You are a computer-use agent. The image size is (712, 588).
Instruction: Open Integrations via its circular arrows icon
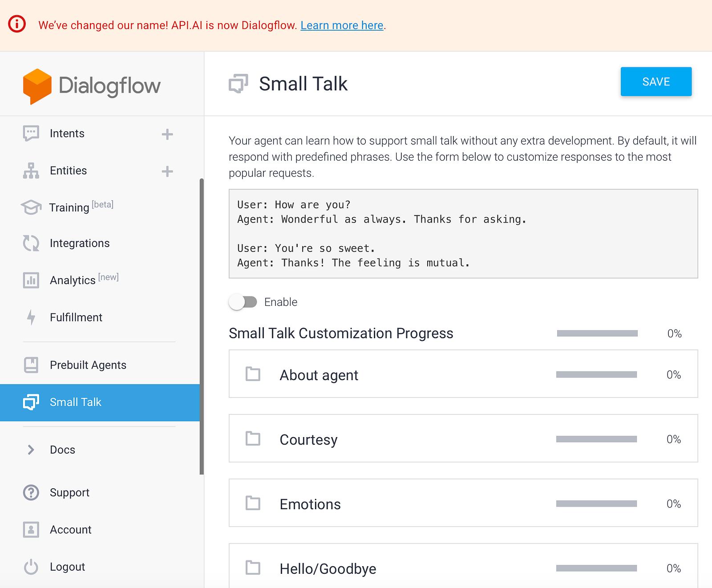pos(31,243)
